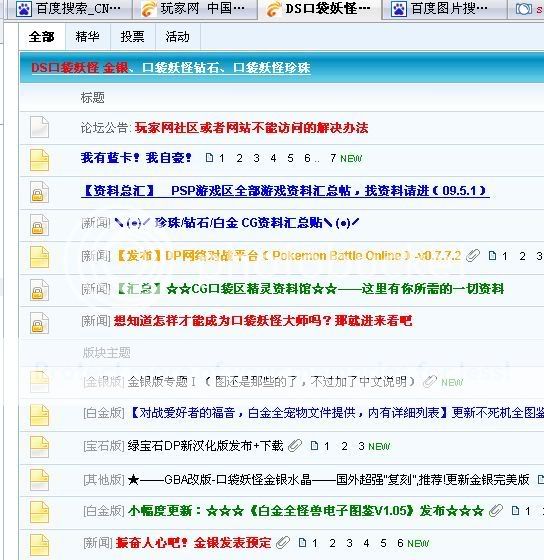Go to page 2 of 我有蓝卡 thread
Viewport: 544px width, 560px height.
[x=239, y=158]
